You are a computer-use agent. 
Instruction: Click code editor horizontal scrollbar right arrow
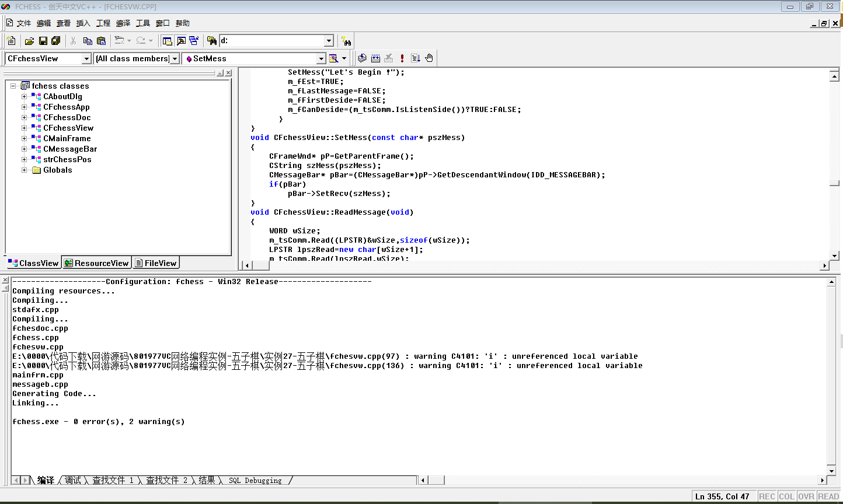[x=825, y=265]
